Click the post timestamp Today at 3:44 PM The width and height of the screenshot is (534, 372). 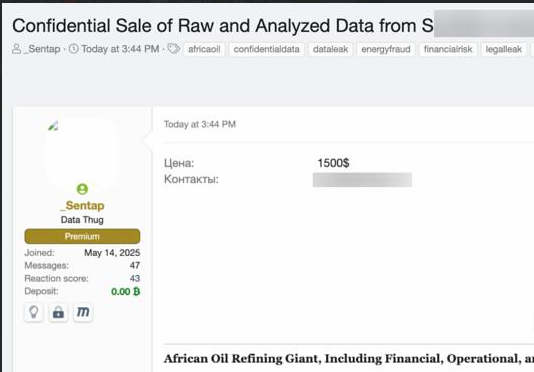pyautogui.click(x=200, y=124)
